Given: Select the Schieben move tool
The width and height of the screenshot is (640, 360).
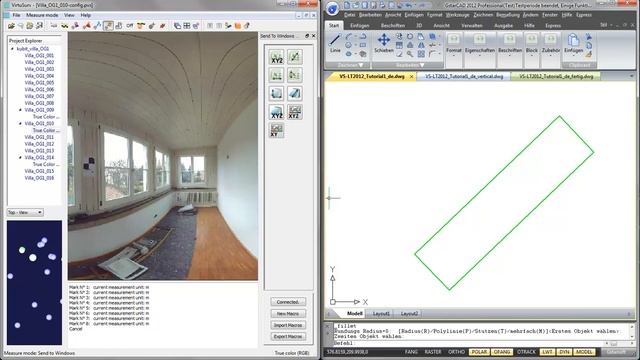Looking at the screenshot, I should tap(384, 43).
